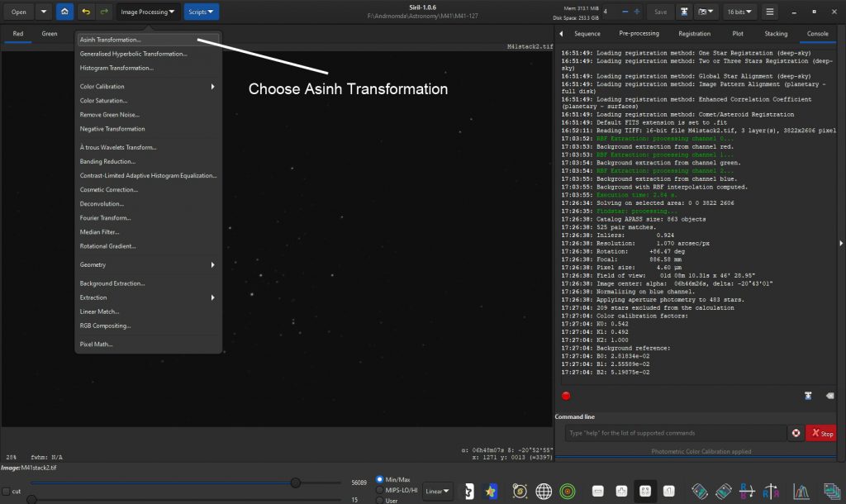Show the celestial grid with the globe icon
This screenshot has height=504, width=846.
(x=544, y=491)
